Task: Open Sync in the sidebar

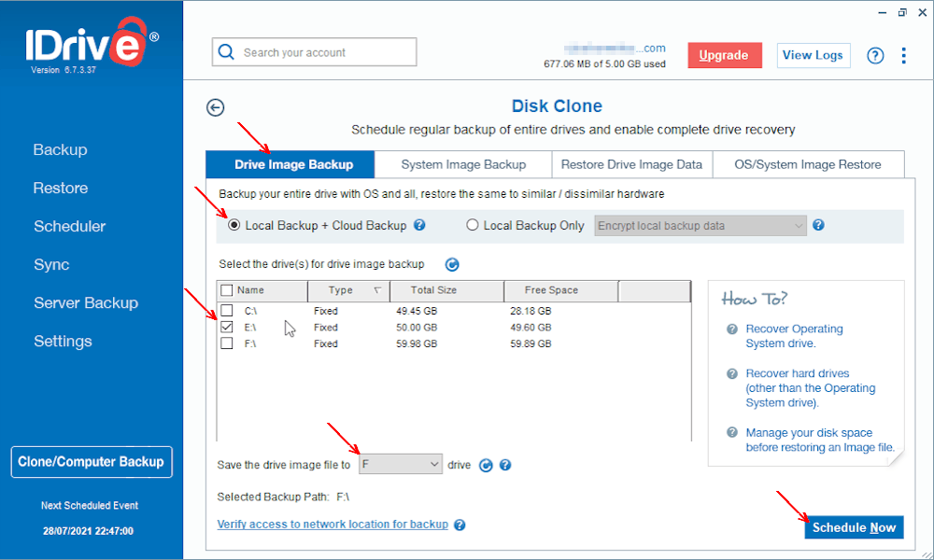Action: 51,265
